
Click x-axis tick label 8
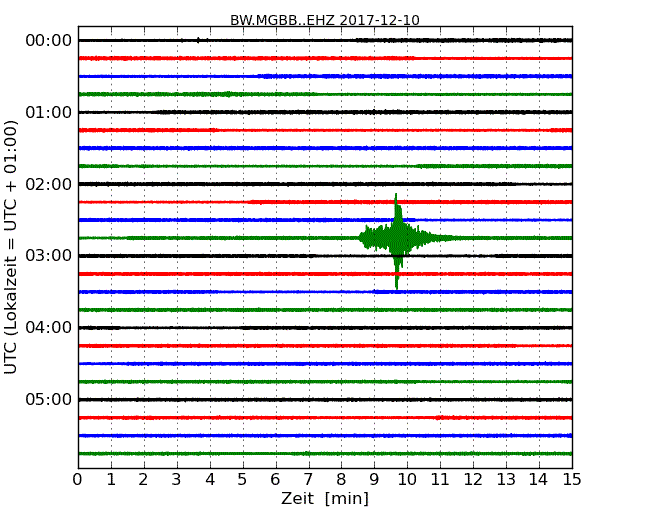[x=341, y=479]
